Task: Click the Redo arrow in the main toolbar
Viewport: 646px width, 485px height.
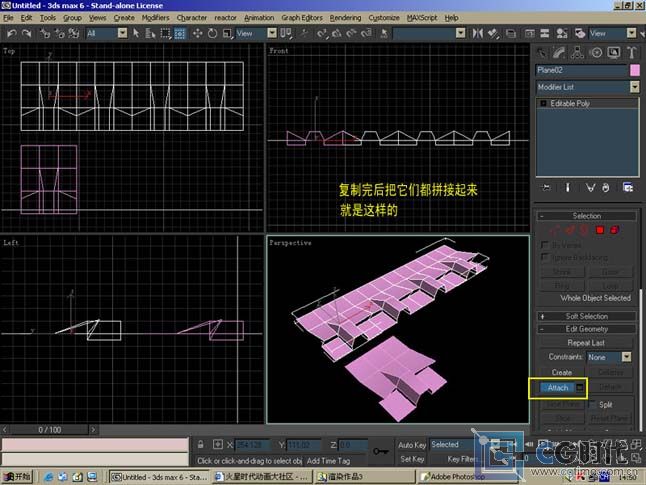Action: click(x=27, y=33)
